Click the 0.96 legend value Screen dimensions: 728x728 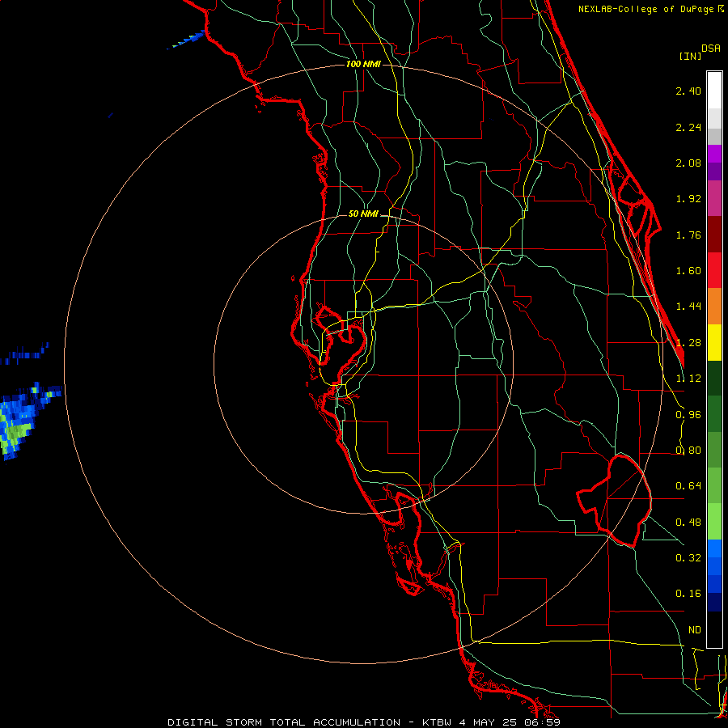688,414
